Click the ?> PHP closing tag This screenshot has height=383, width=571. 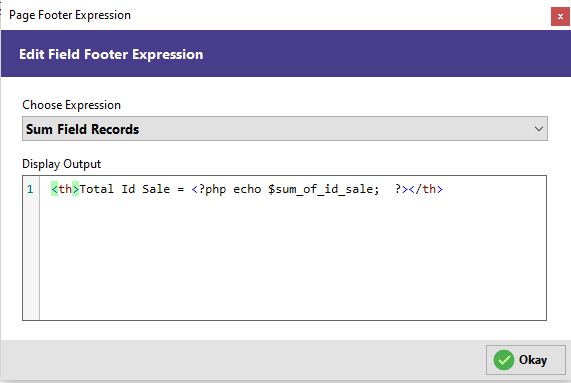click(x=401, y=189)
